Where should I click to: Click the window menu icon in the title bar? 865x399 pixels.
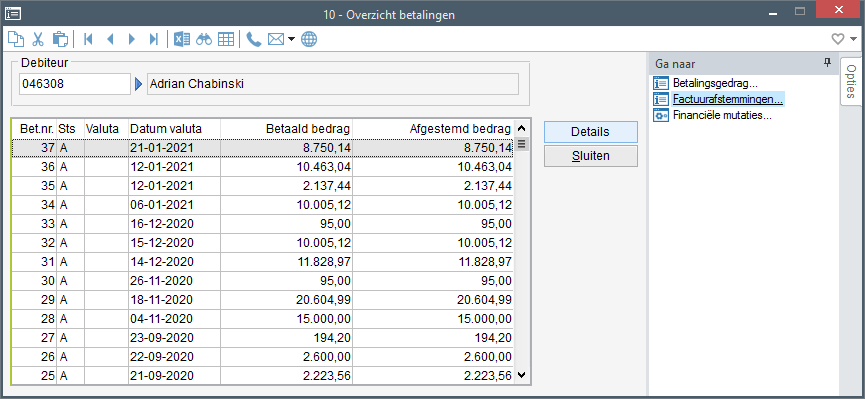[13, 14]
